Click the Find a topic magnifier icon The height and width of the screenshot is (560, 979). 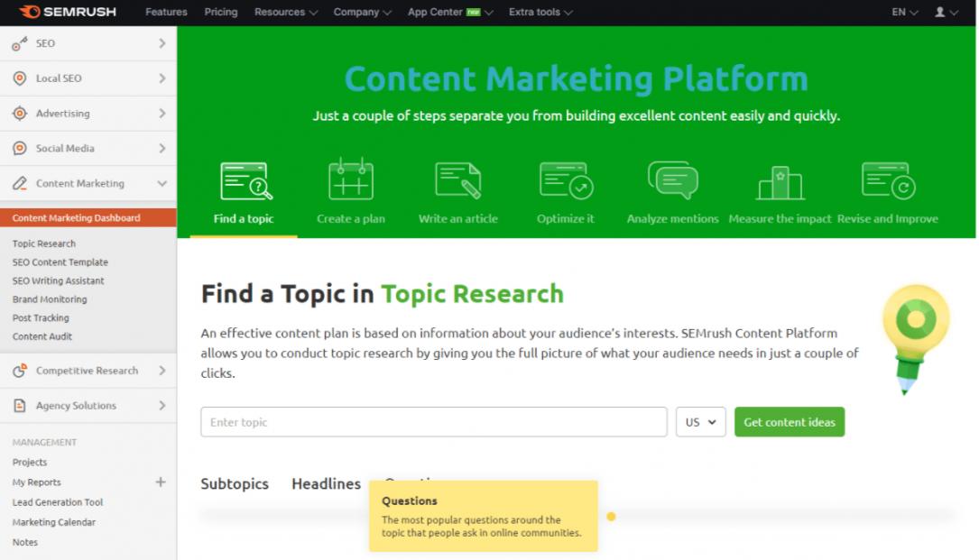click(245, 181)
